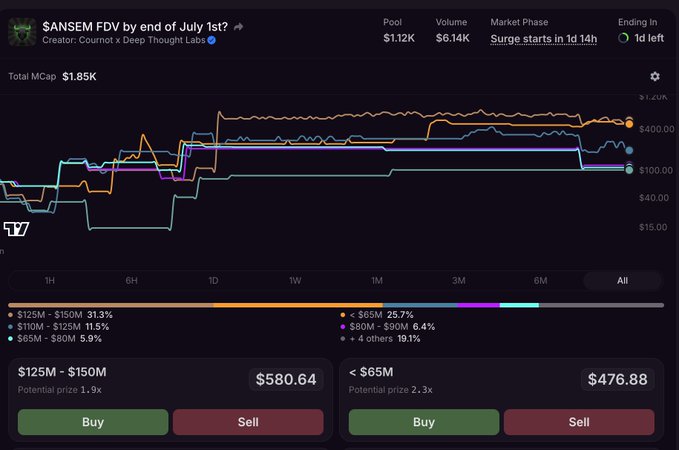This screenshot has width=679, height=450.
Task: Open creator Cournot x Deep Thought Labs
Action: 124,40
